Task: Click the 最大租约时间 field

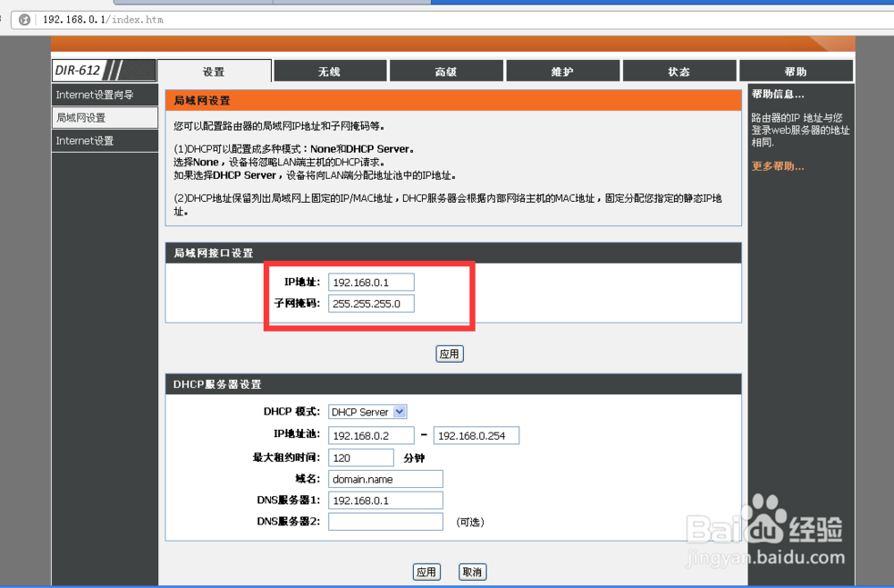Action: coord(361,458)
